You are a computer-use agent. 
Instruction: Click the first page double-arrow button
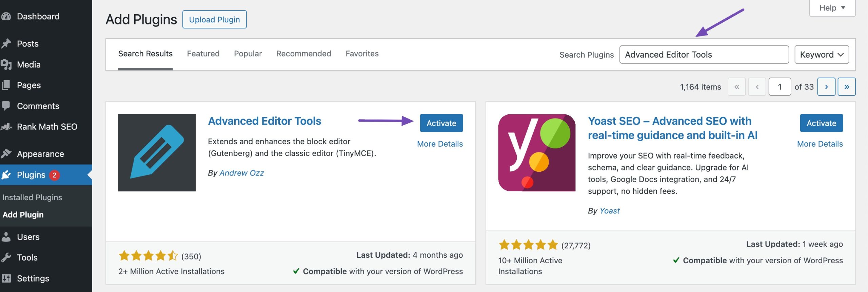click(x=737, y=87)
